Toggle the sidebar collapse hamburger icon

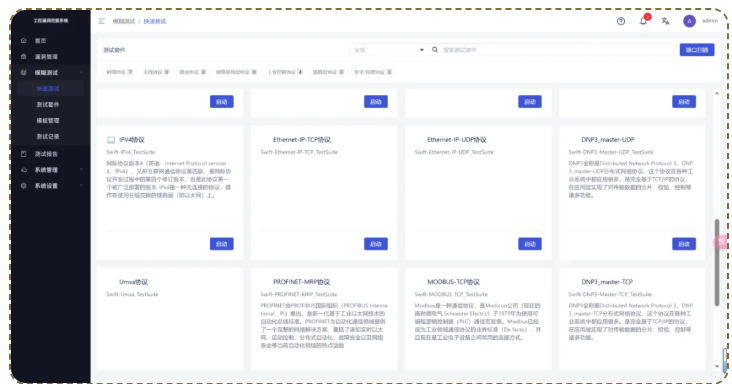102,21
